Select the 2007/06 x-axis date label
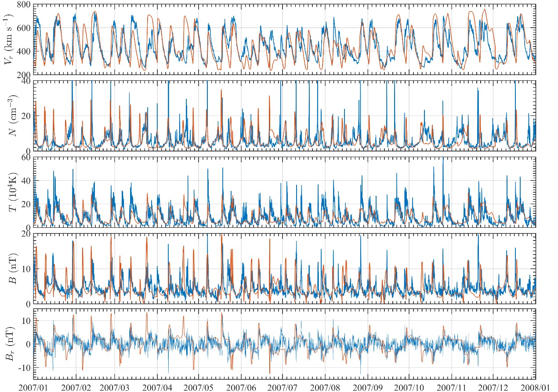 point(240,387)
